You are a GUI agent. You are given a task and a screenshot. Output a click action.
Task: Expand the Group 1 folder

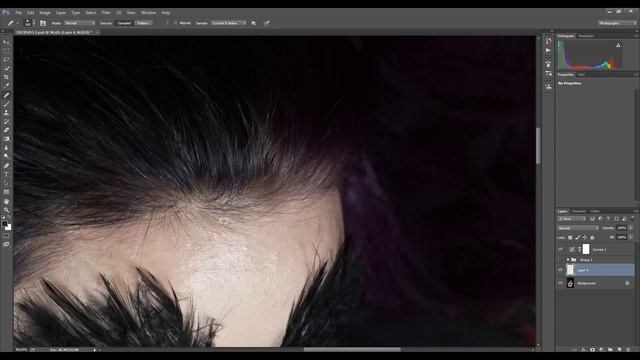pyautogui.click(x=568, y=260)
